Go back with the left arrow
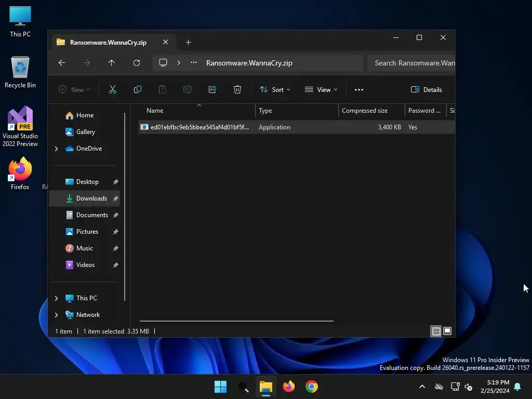The height and width of the screenshot is (399, 532). point(62,63)
